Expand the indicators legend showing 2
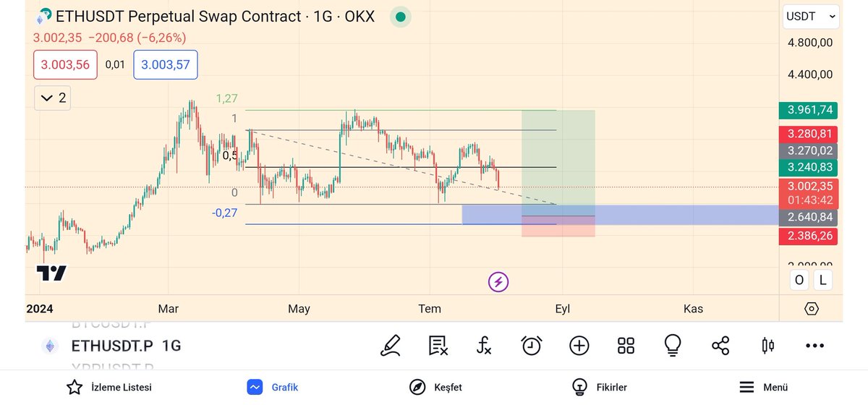Viewport: 868px width, 405px height. [x=54, y=98]
